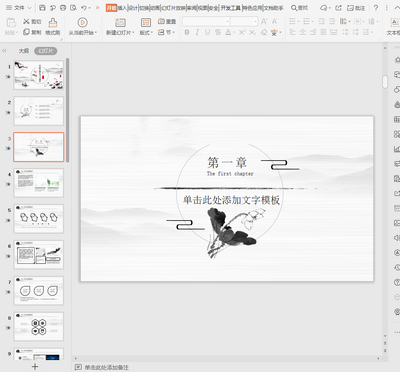
Task: Switch to the Animation (动画) tab
Action: click(x=155, y=8)
